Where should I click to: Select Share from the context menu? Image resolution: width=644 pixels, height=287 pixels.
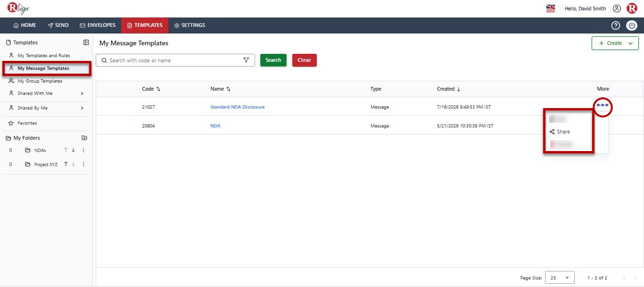tap(560, 132)
